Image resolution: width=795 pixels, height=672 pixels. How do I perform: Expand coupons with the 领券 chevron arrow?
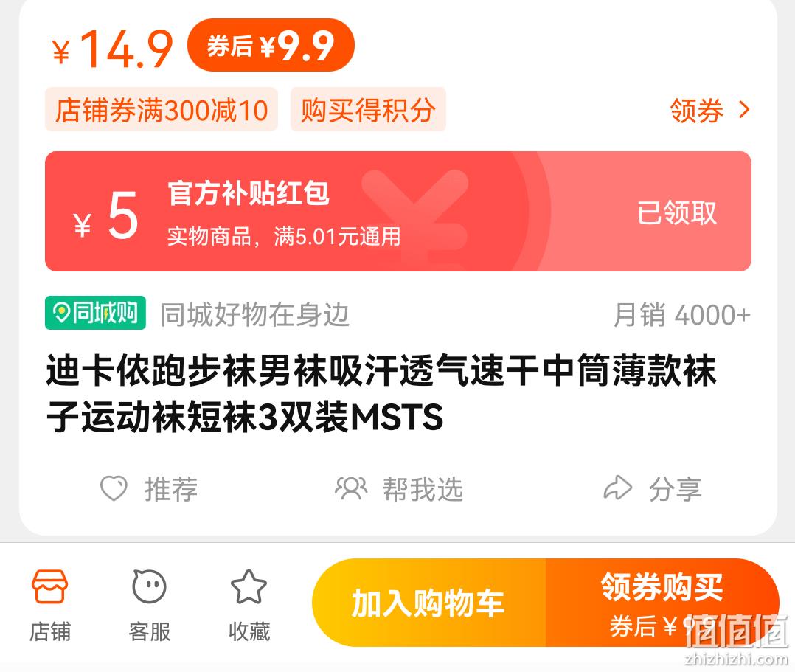[x=744, y=110]
